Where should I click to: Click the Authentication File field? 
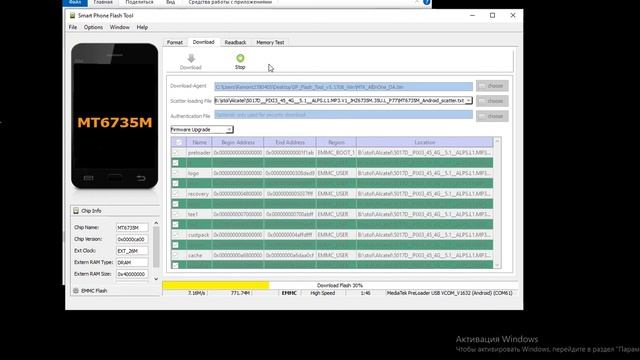pos(343,115)
